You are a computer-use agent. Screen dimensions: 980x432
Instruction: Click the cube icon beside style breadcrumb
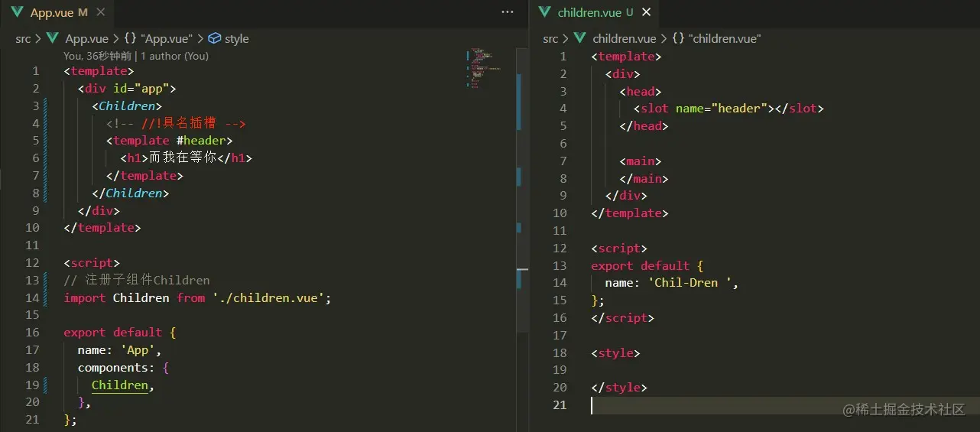[x=215, y=38]
